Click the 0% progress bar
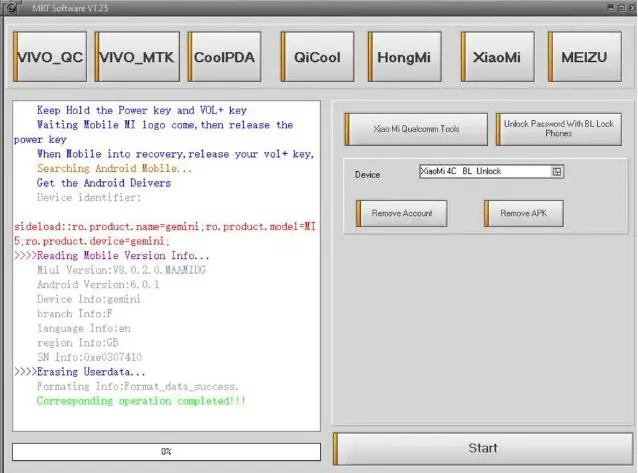The image size is (638, 473). pos(166,452)
